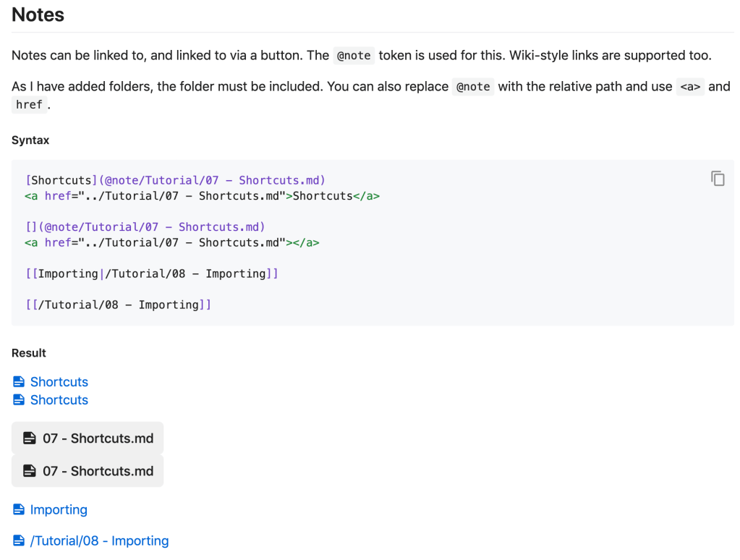This screenshot has width=740, height=560.
Task: Click the file icon in the first 07 - Shortcuts.md button
Action: tap(29, 438)
